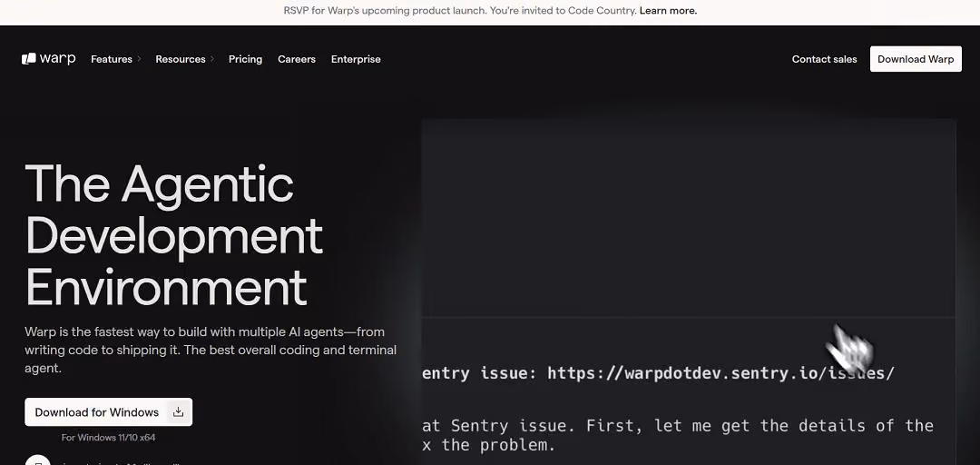This screenshot has height=465, width=980.
Task: Click the warpdotdev.sentry.io URL in the terminal demo
Action: 720,373
